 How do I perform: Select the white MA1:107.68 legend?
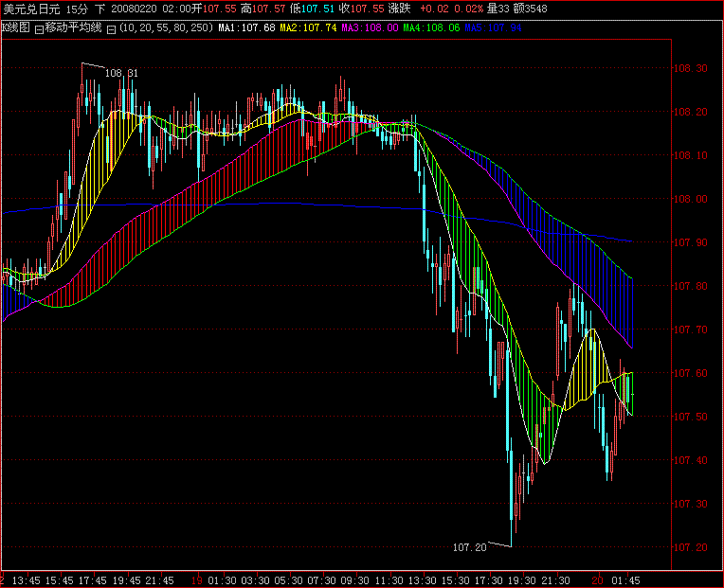pos(246,28)
